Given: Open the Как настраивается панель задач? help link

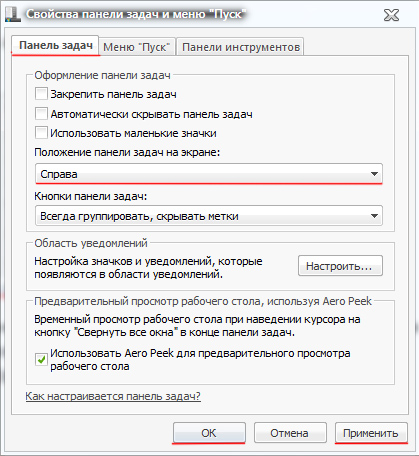Looking at the screenshot, I should [x=113, y=396].
